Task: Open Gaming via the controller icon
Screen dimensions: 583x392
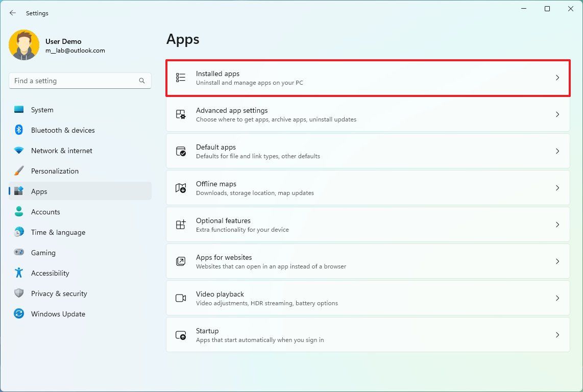Action: [19, 253]
